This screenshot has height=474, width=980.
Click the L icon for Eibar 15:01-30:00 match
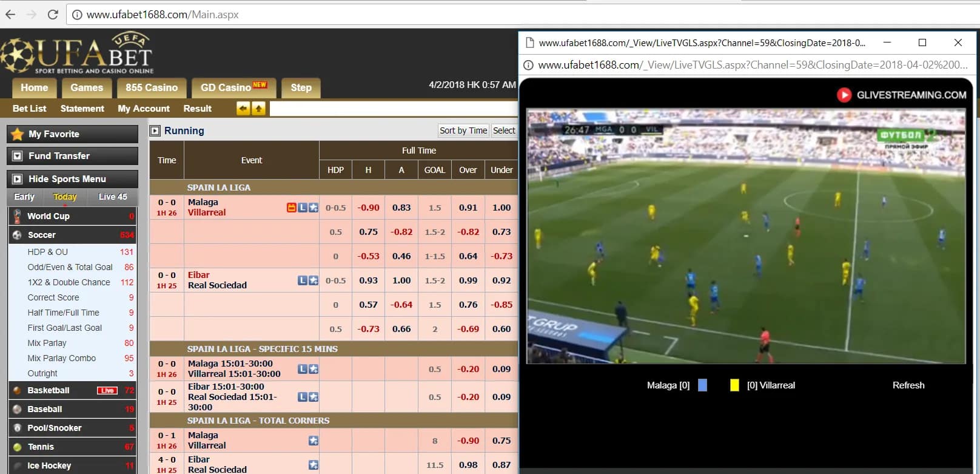pos(303,397)
